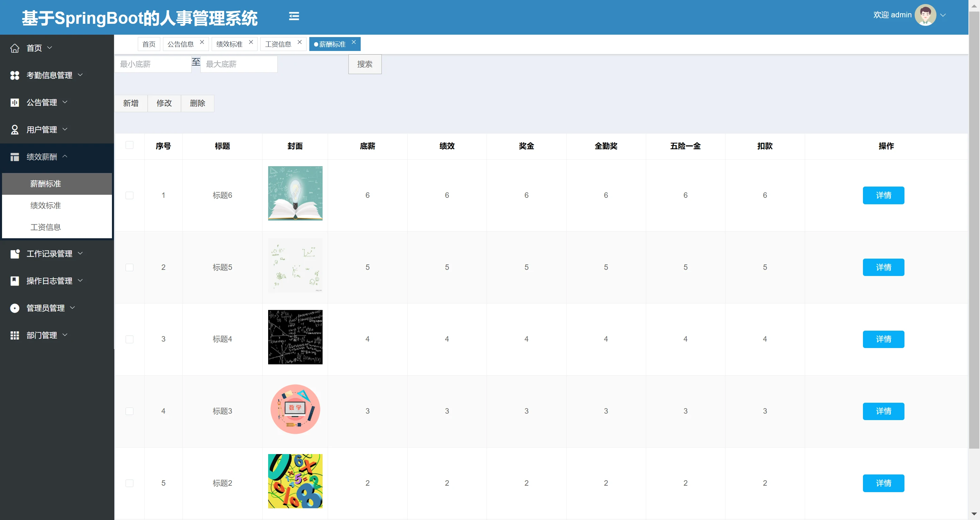
Task: Click the sidebar collapse hamburger icon
Action: click(x=294, y=16)
